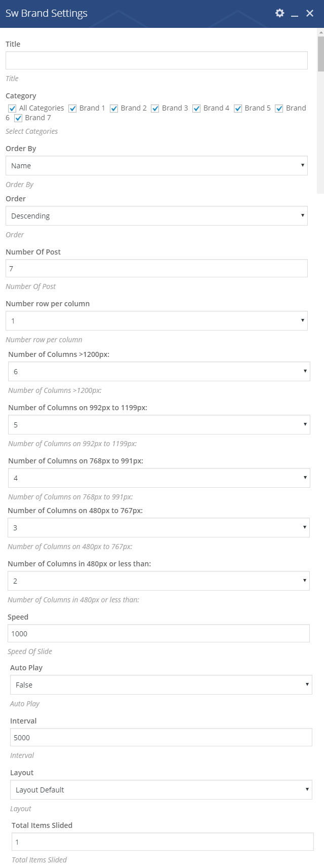The image size is (324, 868).
Task: Uncheck the Brand 7 checkbox
Action: [x=19, y=118]
